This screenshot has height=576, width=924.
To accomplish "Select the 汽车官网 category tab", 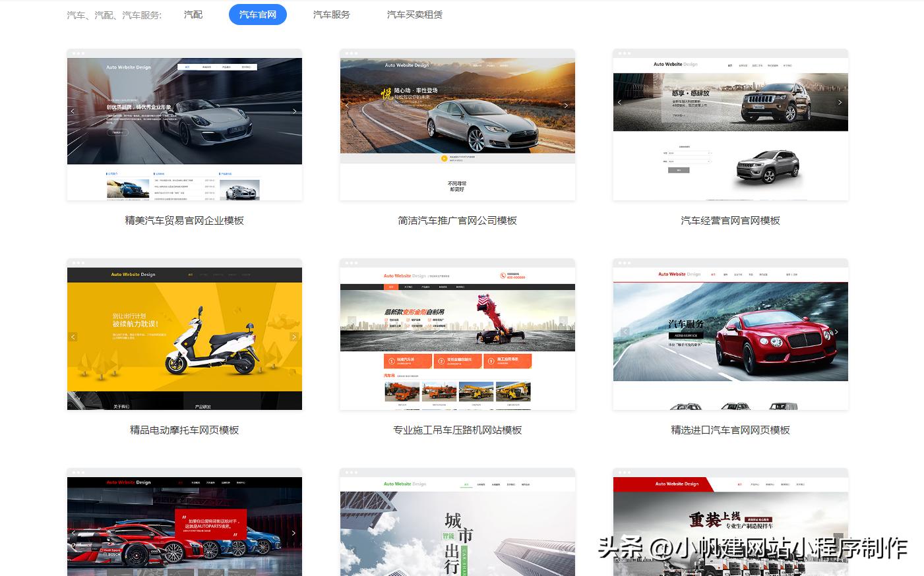I will (258, 14).
